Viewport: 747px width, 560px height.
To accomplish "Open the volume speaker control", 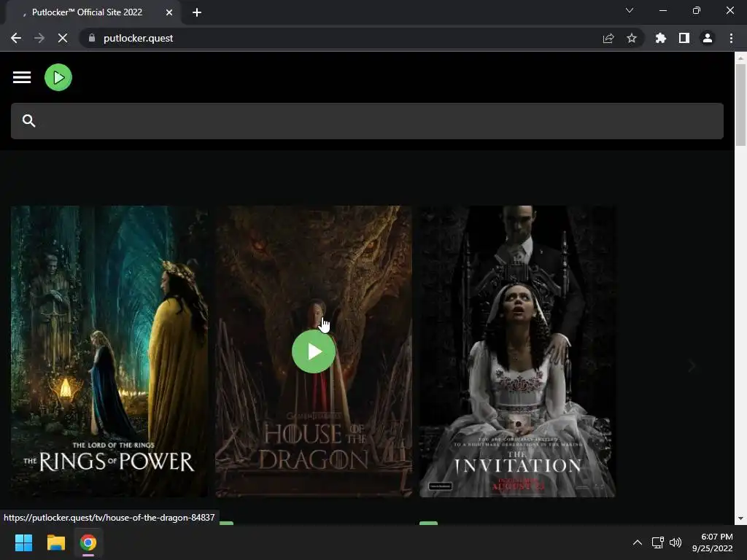I will [x=675, y=542].
